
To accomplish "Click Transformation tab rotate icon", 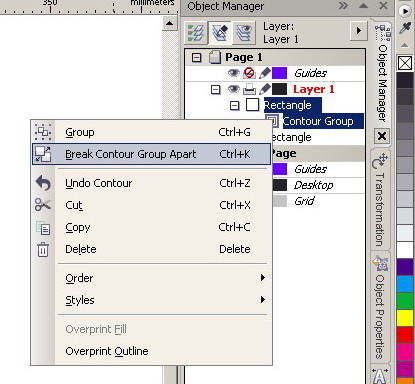I will click(380, 161).
